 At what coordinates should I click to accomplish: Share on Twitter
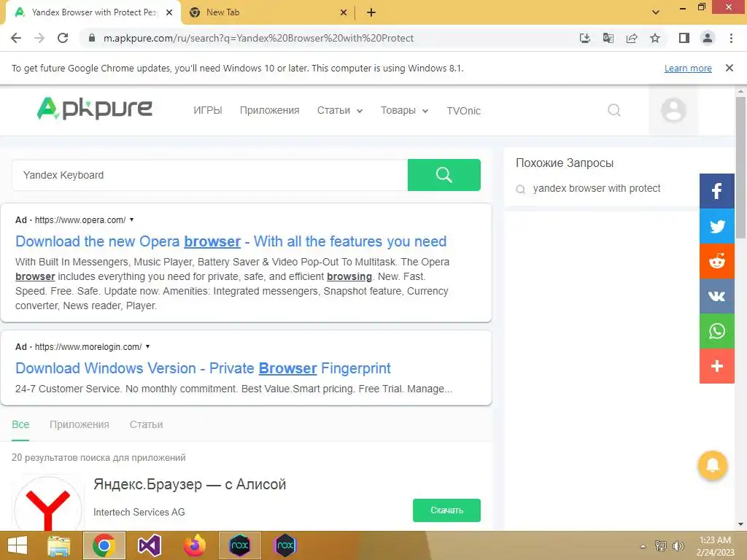[x=717, y=226]
